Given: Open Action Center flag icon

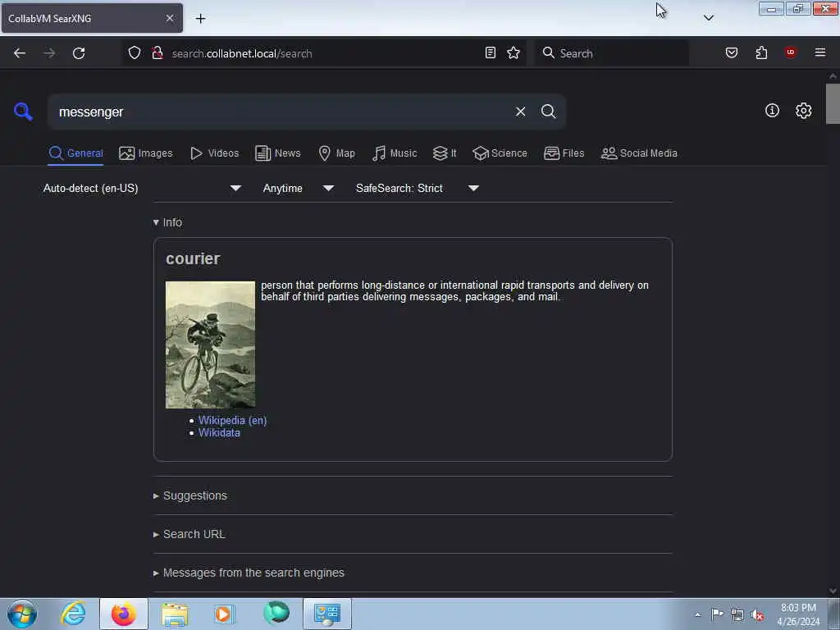Looking at the screenshot, I should [717, 614].
